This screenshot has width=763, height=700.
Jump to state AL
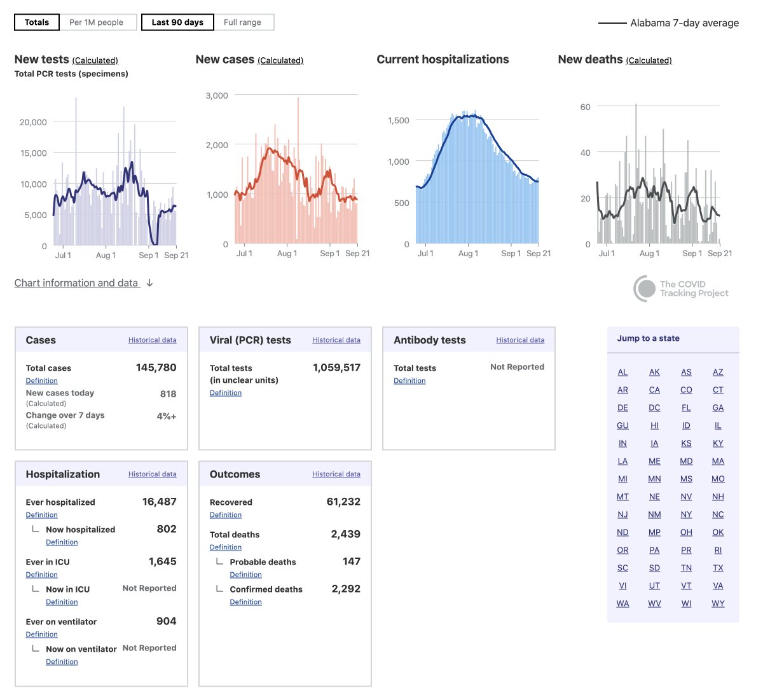(x=622, y=372)
